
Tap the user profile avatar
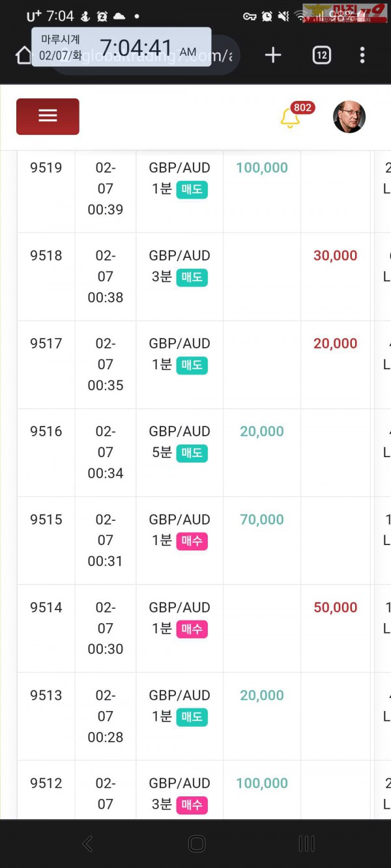349,117
